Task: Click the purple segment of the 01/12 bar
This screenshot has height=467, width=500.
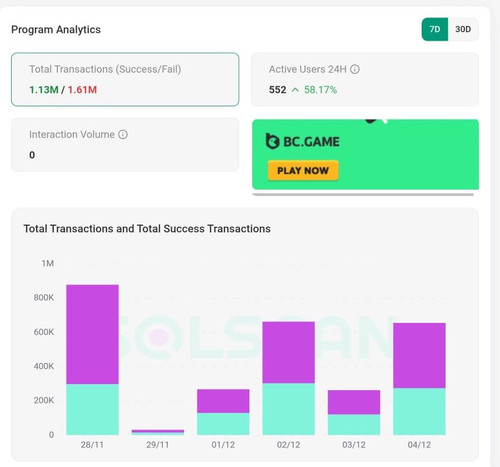Action: (x=223, y=401)
